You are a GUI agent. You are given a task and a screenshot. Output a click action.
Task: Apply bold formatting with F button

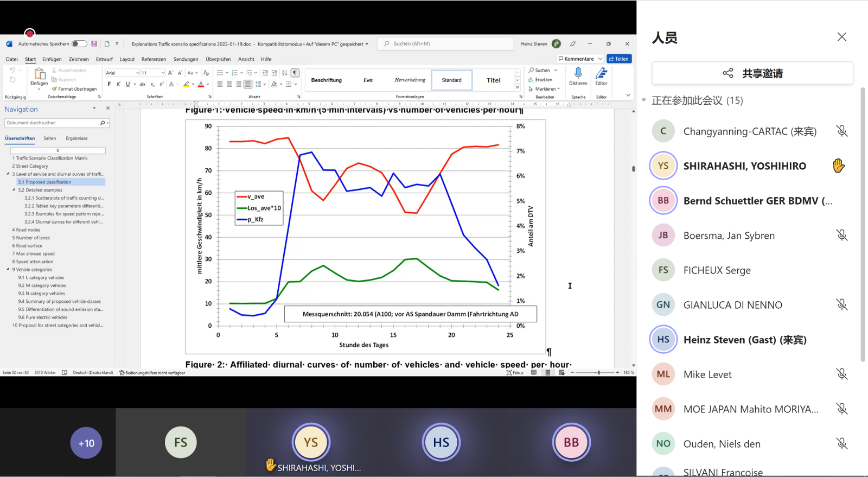tap(109, 84)
